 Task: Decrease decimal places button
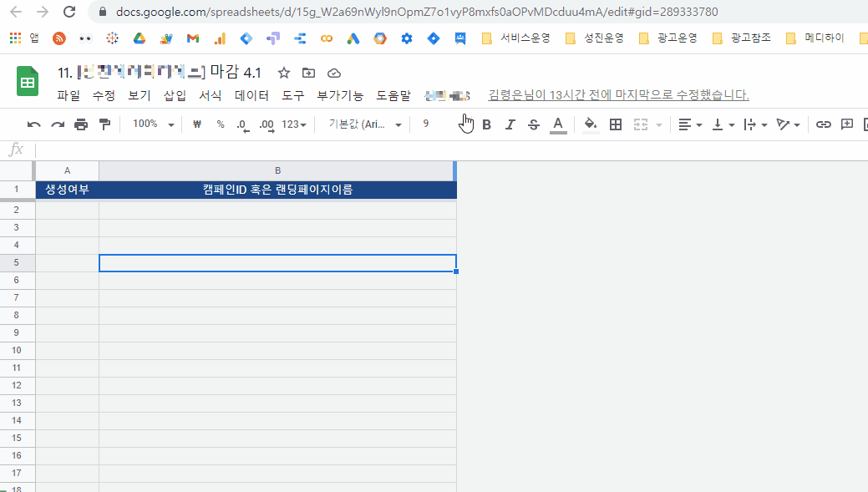(243, 125)
